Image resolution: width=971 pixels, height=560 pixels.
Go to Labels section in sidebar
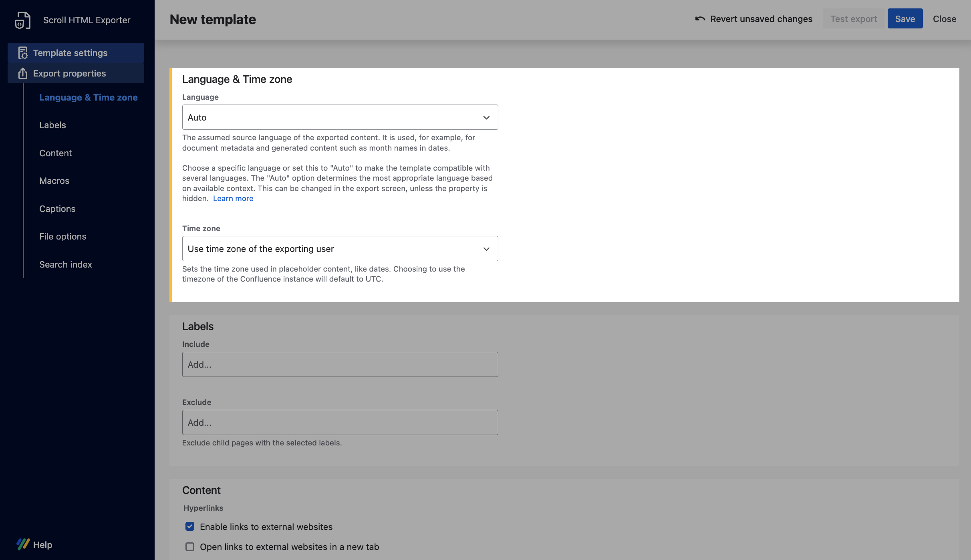[52, 125]
